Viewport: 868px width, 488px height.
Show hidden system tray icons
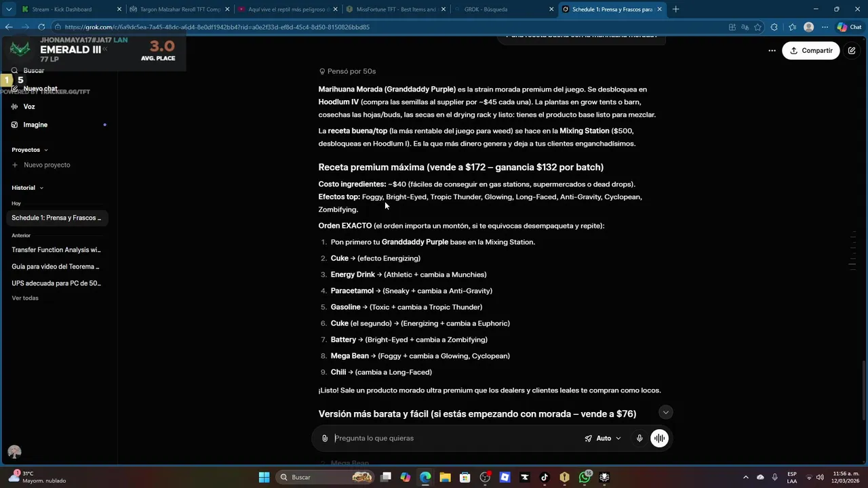point(746,477)
